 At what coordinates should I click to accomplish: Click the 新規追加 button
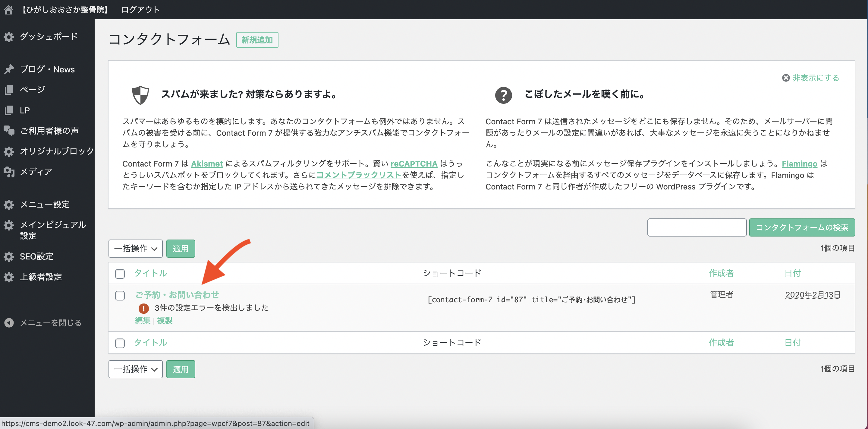click(x=257, y=40)
